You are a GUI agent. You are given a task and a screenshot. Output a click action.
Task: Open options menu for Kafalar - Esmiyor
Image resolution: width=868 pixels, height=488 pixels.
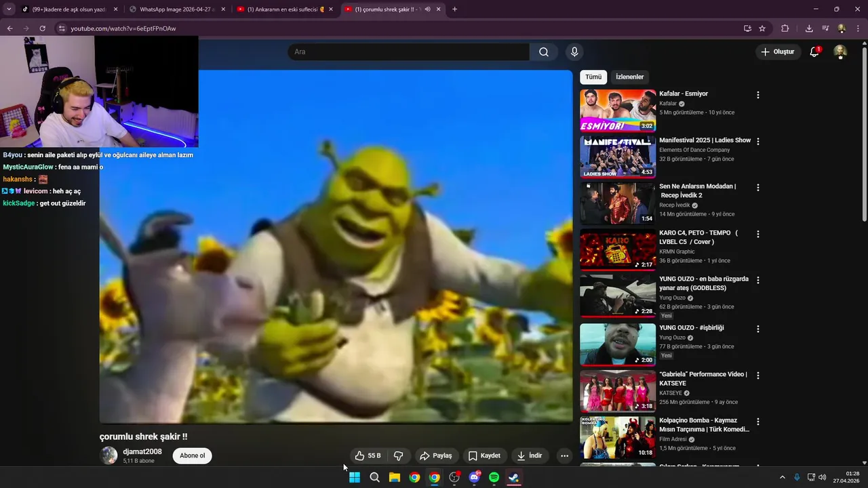pos(758,95)
